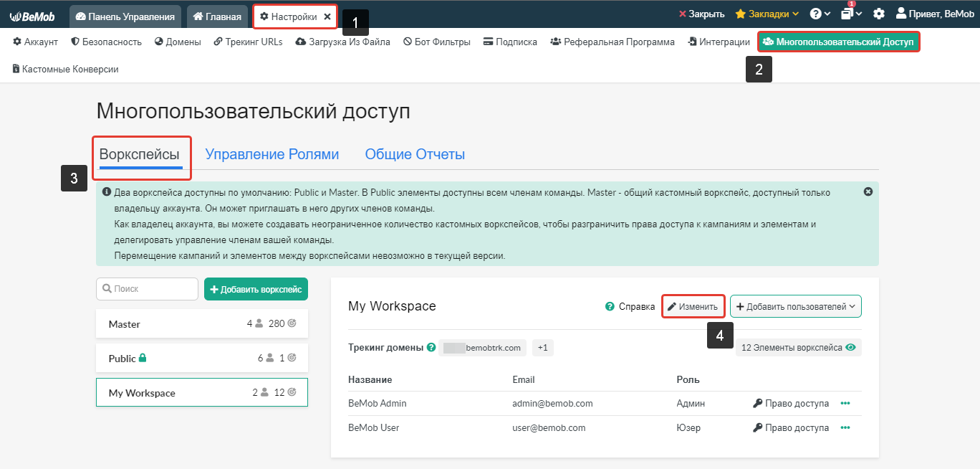Open the Интеграции section
This screenshot has width=980, height=469.
tap(719, 42)
